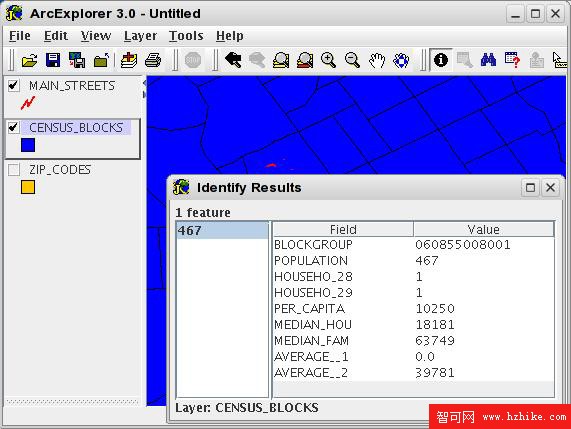Image resolution: width=571 pixels, height=429 pixels.
Task: Click the BLOCKGROUP field row
Action: [x=413, y=245]
